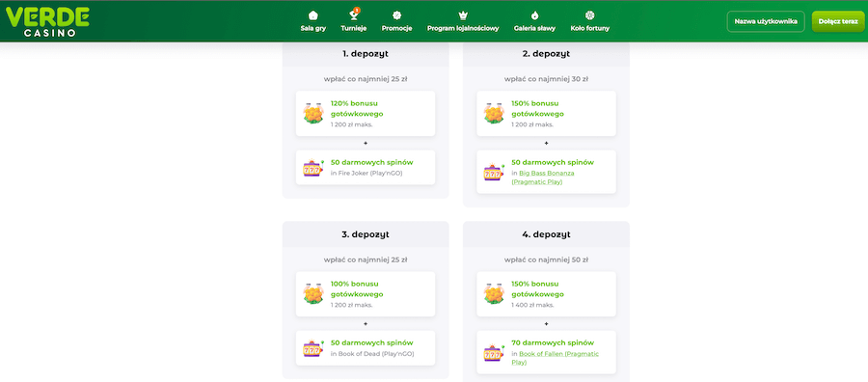This screenshot has height=382, width=868.
Task: Click '1 200 zł maks.' in 3. depozyt
Action: coord(351,305)
